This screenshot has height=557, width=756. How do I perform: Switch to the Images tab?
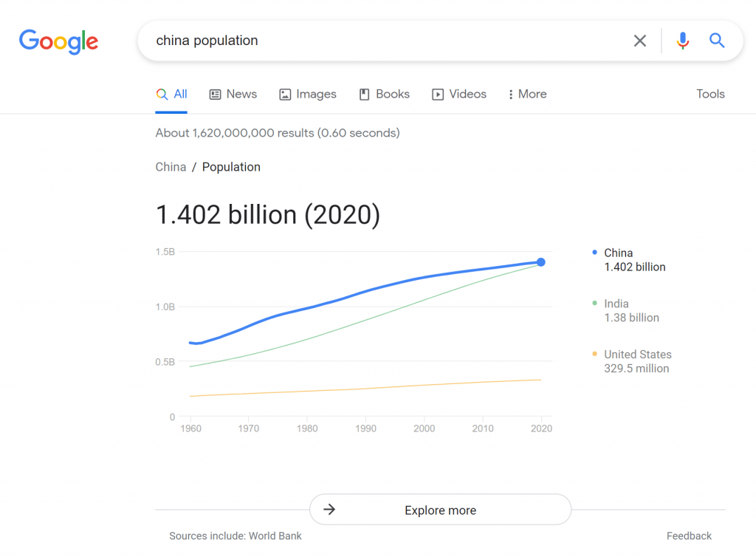click(308, 94)
